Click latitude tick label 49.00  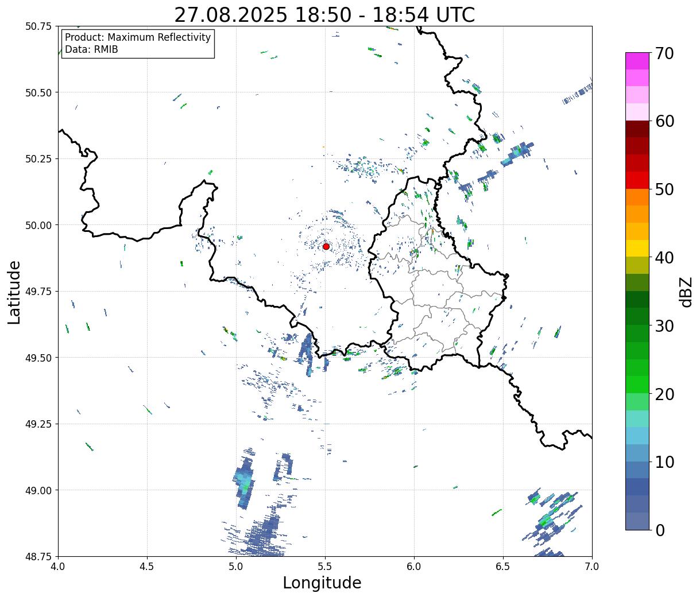[38, 490]
